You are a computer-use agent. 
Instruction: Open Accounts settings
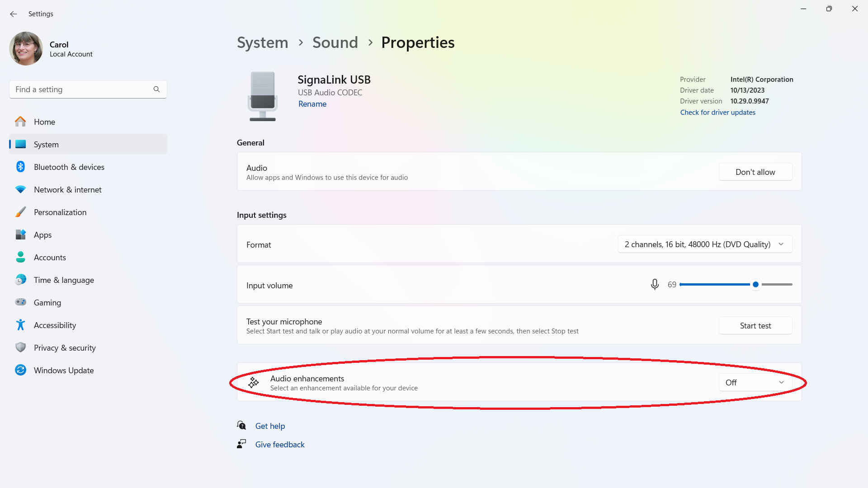pyautogui.click(x=50, y=257)
